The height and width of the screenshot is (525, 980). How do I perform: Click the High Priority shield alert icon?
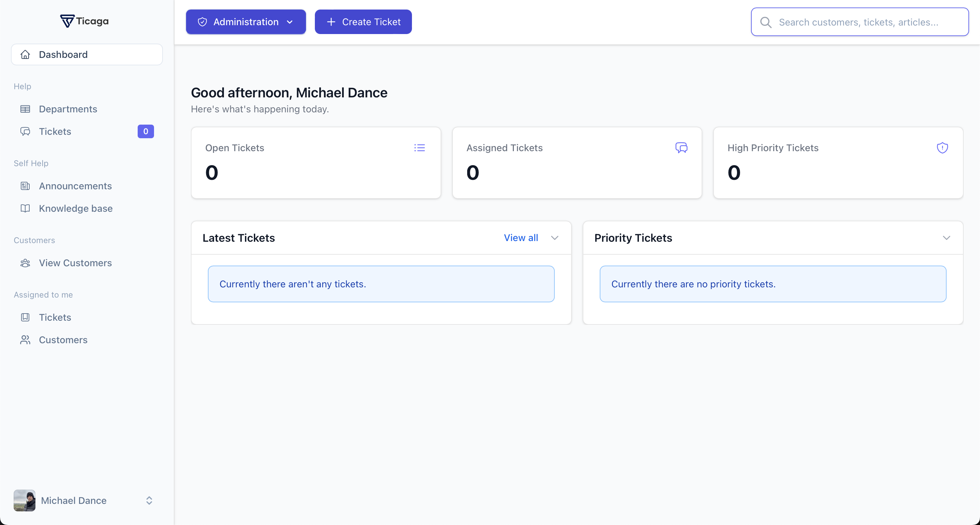pyautogui.click(x=942, y=147)
